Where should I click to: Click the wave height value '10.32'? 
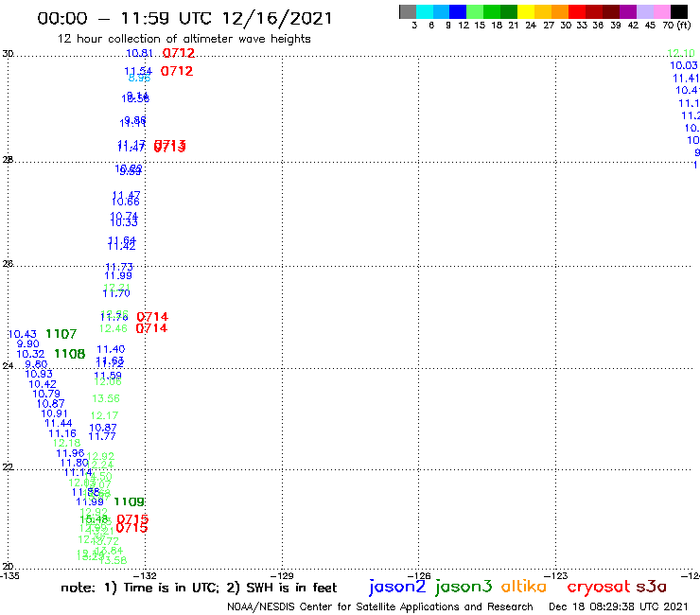(x=30, y=354)
